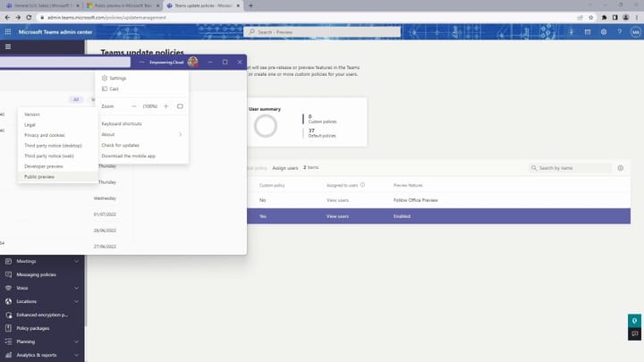Expand the Planning section chevron

tap(76, 341)
